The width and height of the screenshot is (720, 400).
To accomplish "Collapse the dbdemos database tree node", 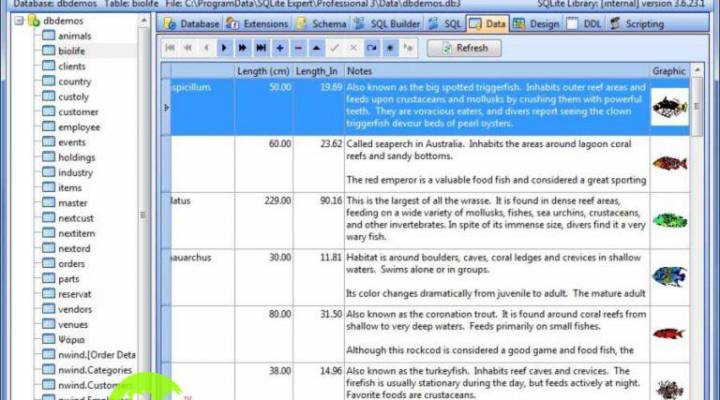I will pyautogui.click(x=18, y=20).
